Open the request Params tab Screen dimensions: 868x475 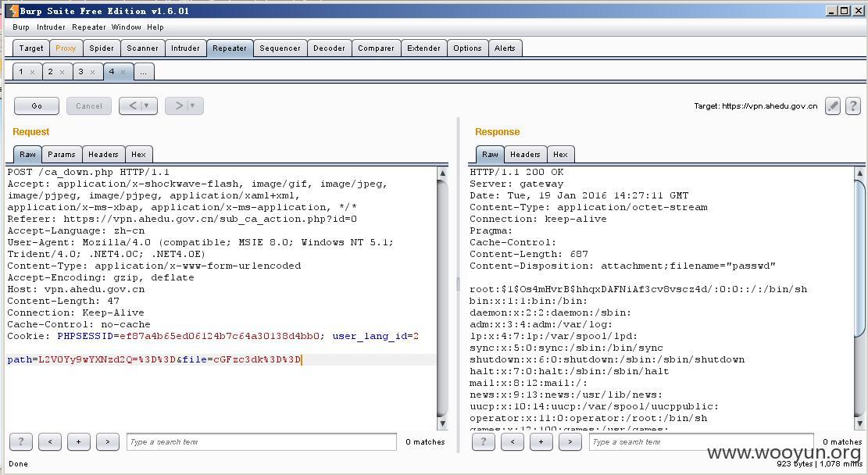62,155
